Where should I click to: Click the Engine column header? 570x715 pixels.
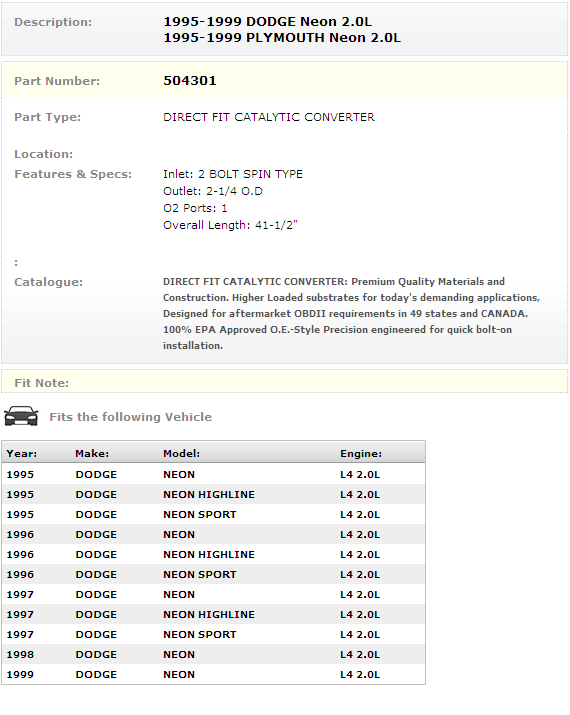(x=361, y=454)
